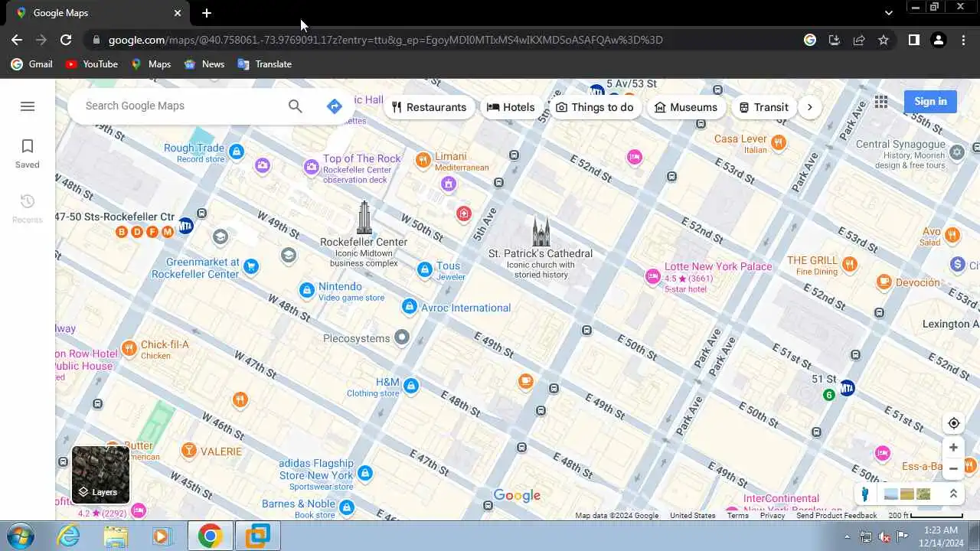This screenshot has height=551, width=980.
Task: Open the YouTube bookmark
Action: [x=92, y=64]
